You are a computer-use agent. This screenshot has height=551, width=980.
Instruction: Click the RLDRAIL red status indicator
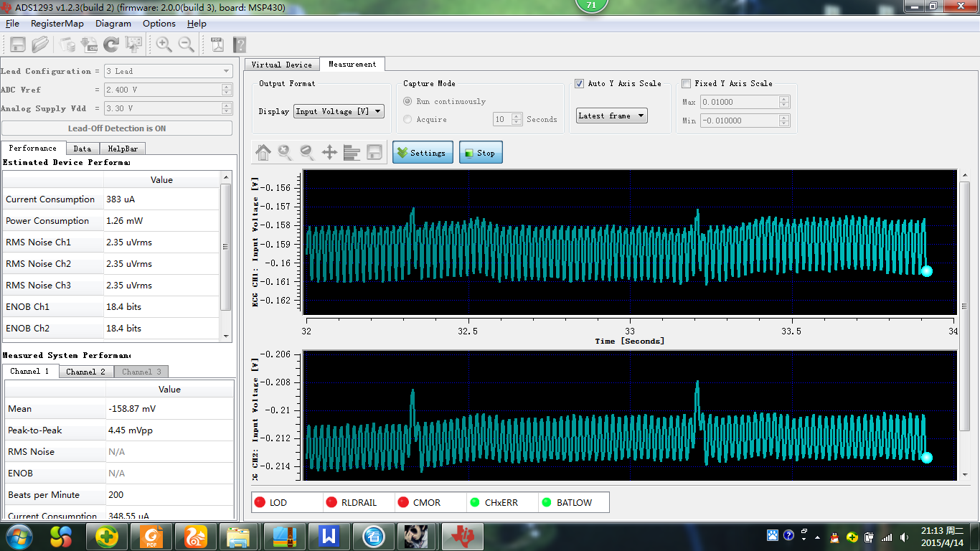point(331,503)
